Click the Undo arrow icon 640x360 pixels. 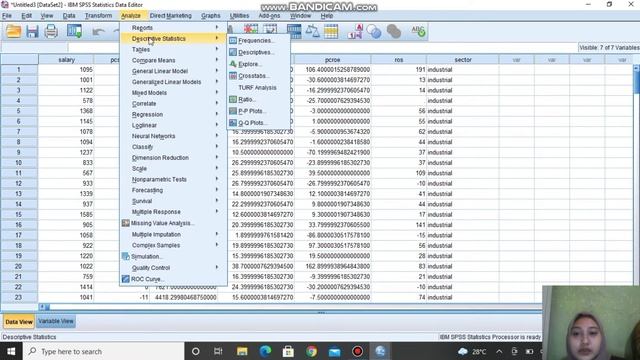click(98, 31)
